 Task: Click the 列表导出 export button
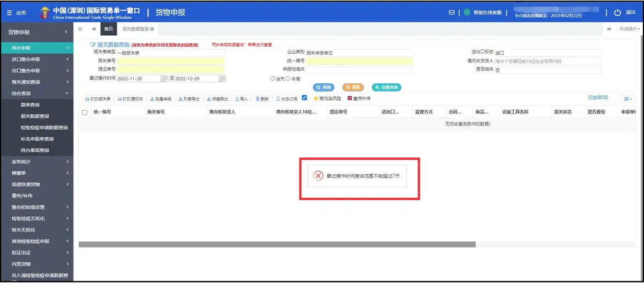[x=188, y=99]
